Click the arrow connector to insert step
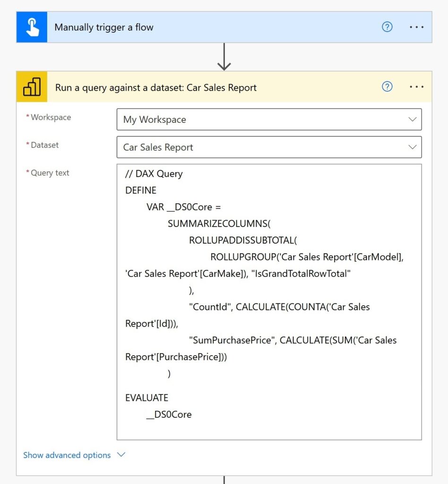Viewport: 448px width, 484px height. pyautogui.click(x=224, y=57)
